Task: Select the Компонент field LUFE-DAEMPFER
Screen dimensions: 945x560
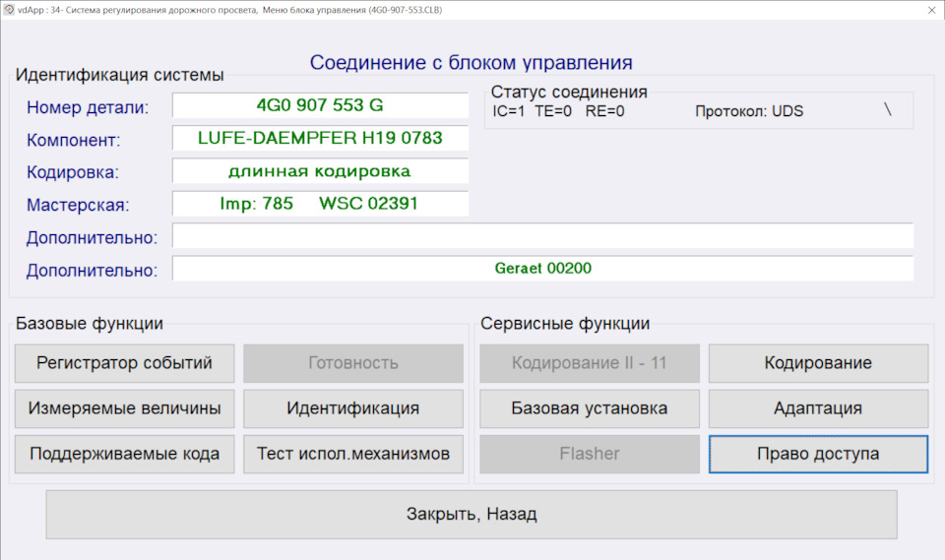Action: point(320,138)
